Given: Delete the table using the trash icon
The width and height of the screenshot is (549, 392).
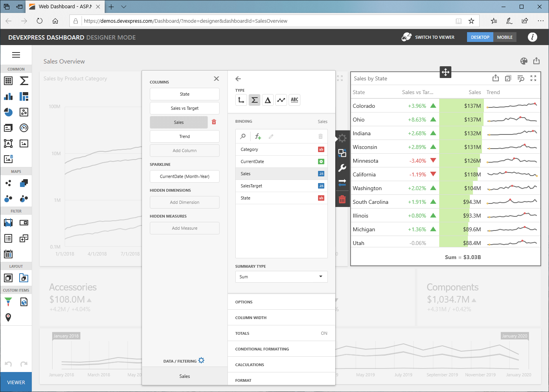Looking at the screenshot, I should (342, 199).
